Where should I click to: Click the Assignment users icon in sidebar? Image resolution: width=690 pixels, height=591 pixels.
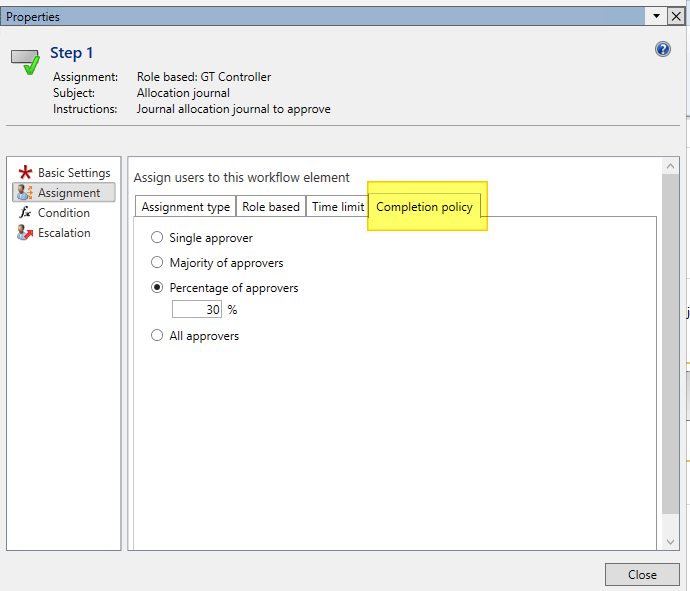25,193
